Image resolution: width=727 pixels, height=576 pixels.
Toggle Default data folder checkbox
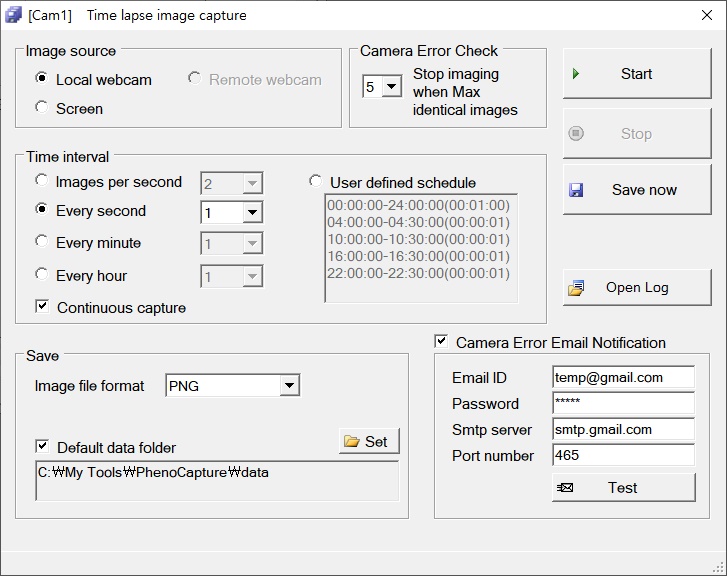[42, 447]
